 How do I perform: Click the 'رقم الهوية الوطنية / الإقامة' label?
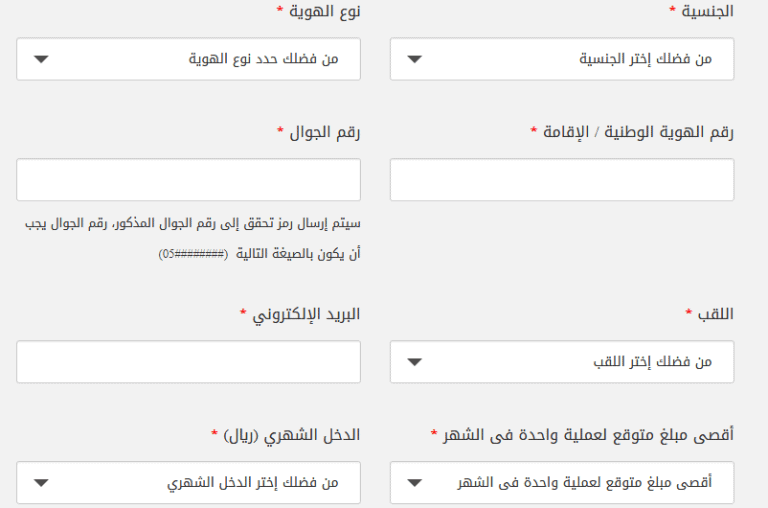638,132
